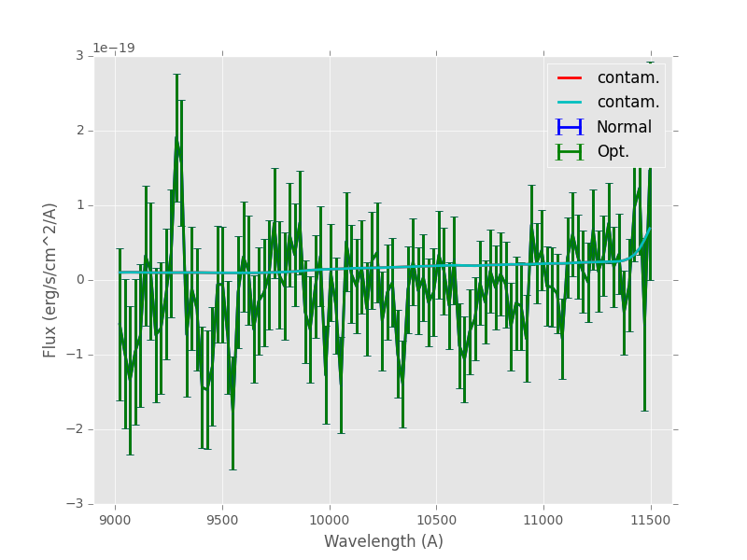Click the 'Opt.' legend label text
The width and height of the screenshot is (747, 560).
point(613,151)
